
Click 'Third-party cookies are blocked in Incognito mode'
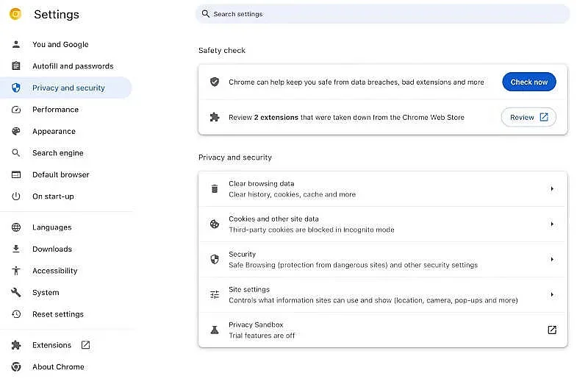coord(311,230)
